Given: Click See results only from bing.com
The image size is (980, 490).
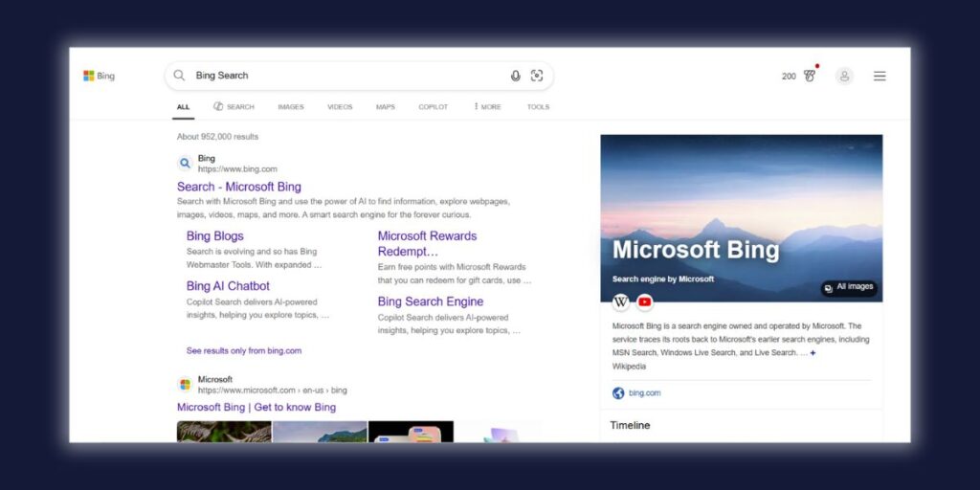Looking at the screenshot, I should click(x=244, y=350).
